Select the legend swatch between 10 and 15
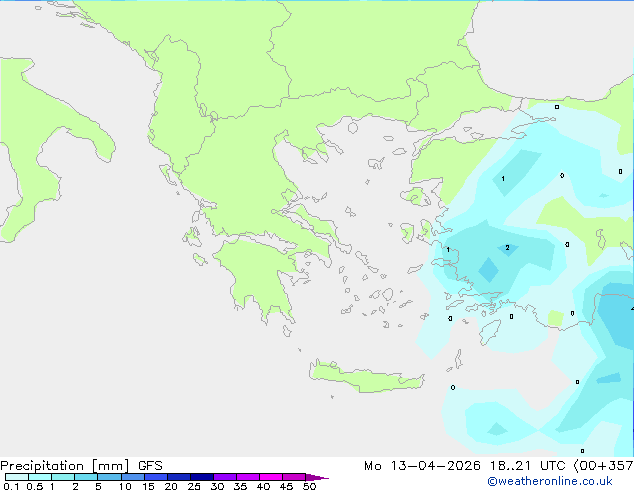 133,477
